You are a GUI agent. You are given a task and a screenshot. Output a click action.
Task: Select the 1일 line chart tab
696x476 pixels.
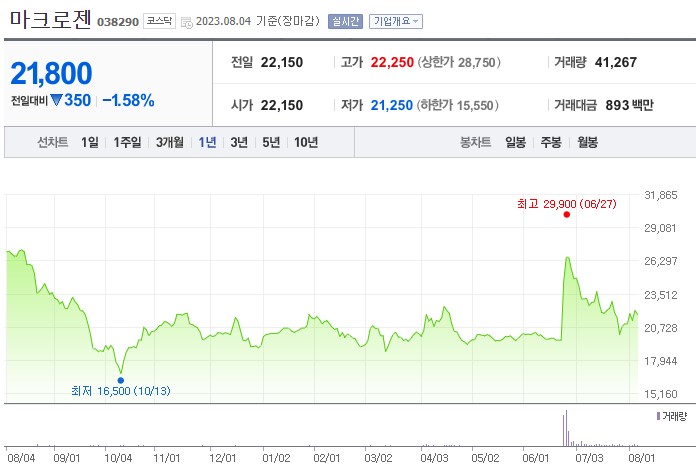click(x=90, y=142)
